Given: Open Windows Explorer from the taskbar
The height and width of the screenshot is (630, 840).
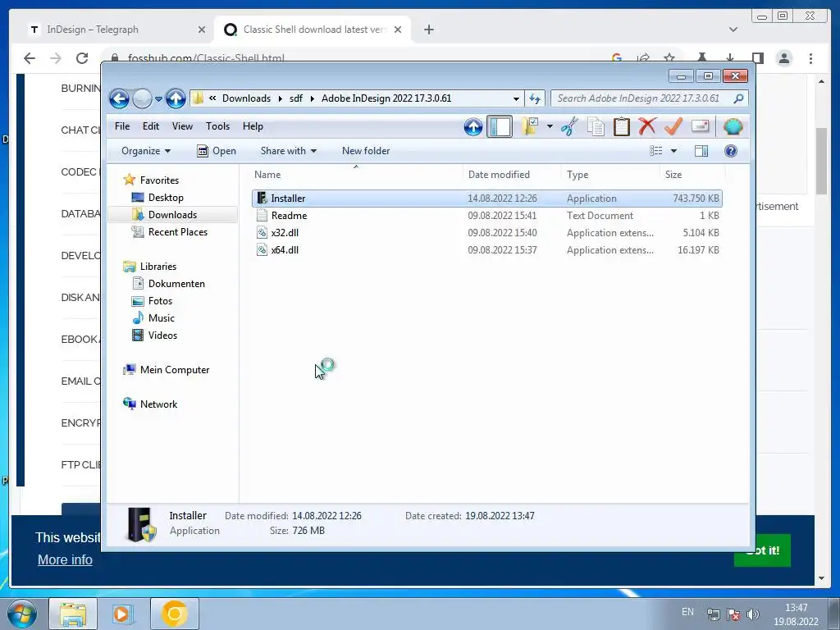Looking at the screenshot, I should [x=73, y=614].
